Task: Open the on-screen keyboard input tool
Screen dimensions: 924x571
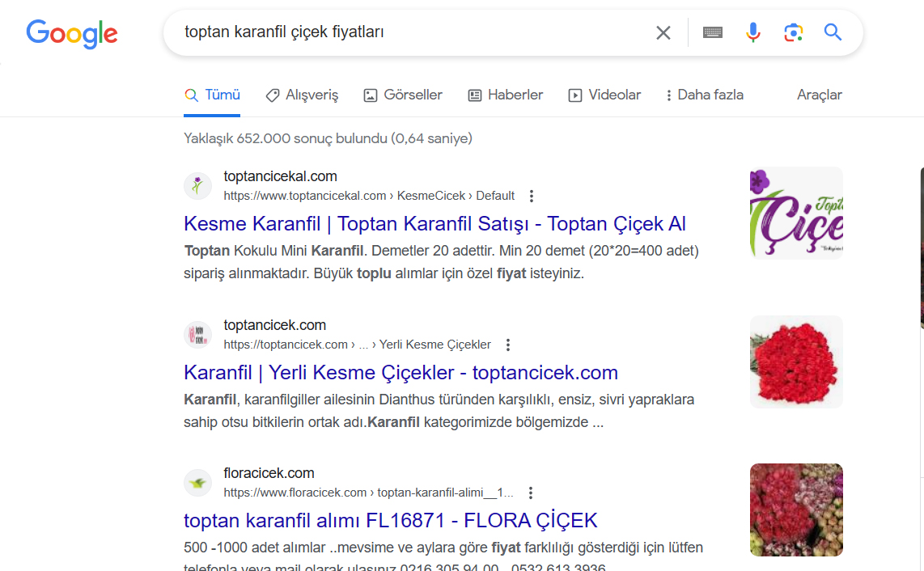Action: click(x=713, y=32)
